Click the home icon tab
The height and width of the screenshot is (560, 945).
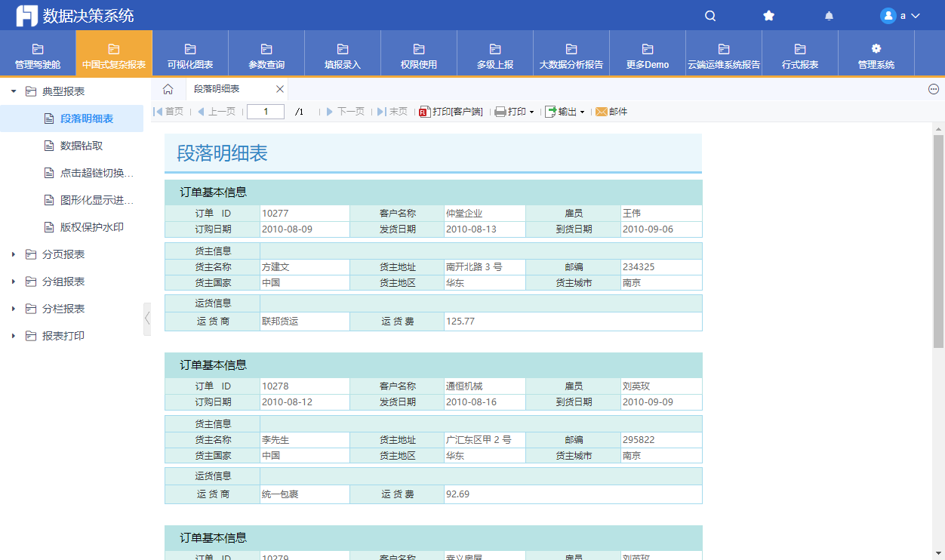click(x=168, y=89)
